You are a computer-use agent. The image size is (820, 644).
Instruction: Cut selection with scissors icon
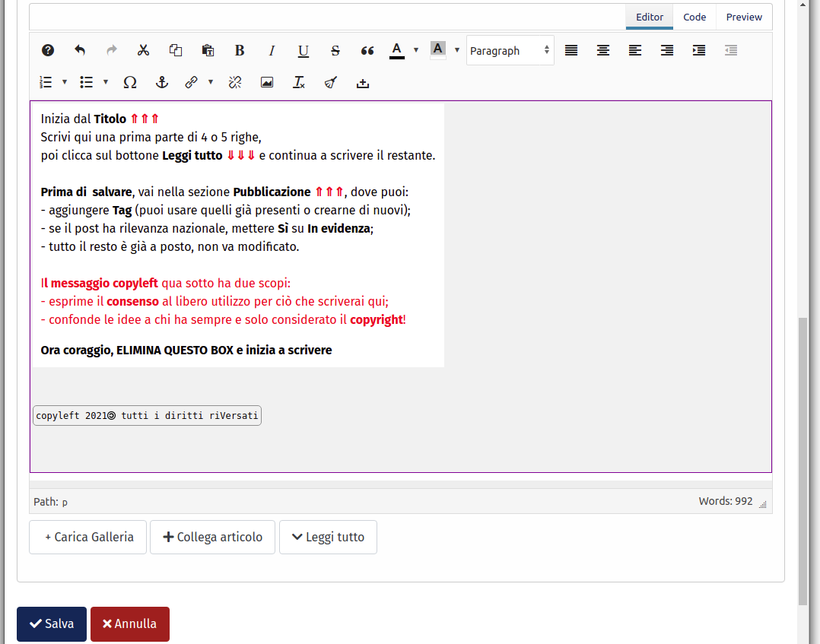tap(143, 51)
